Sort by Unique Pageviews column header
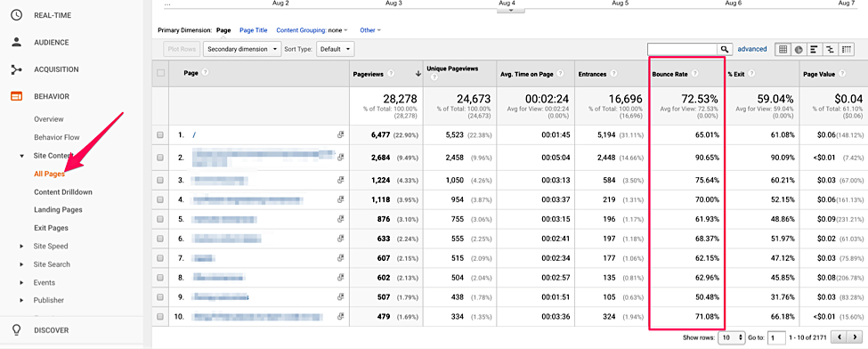Image resolution: width=868 pixels, height=349 pixels. pyautogui.click(x=452, y=69)
